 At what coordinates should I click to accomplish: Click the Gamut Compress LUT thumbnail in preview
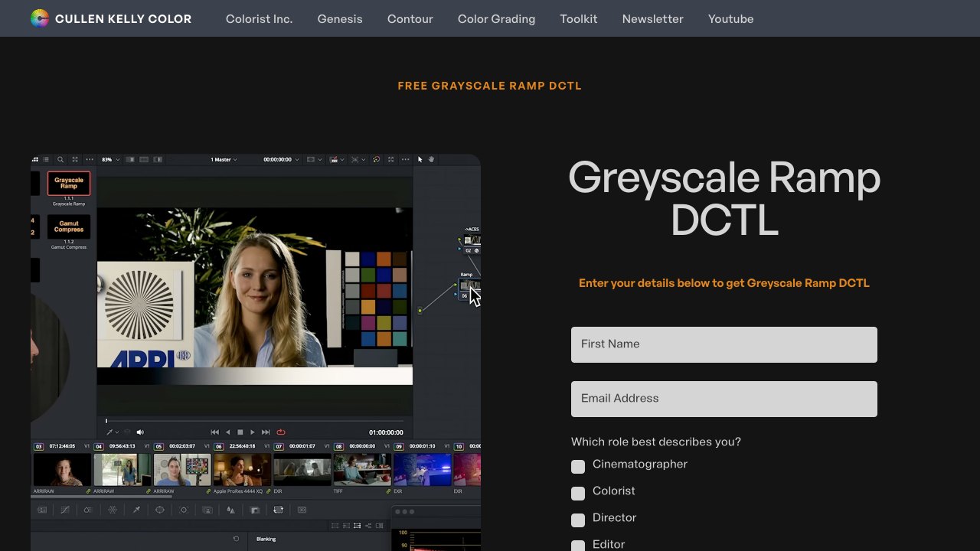tap(69, 227)
